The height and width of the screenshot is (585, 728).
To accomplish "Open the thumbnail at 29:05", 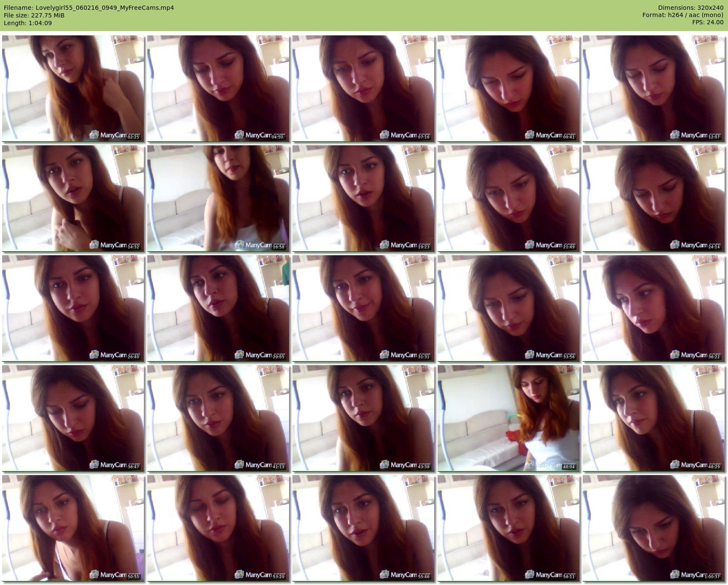I will (218, 308).
